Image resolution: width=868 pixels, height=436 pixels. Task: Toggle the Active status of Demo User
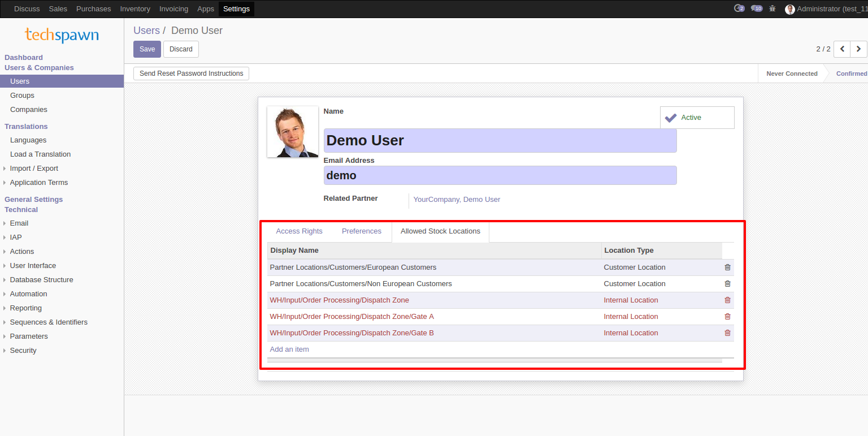[697, 118]
